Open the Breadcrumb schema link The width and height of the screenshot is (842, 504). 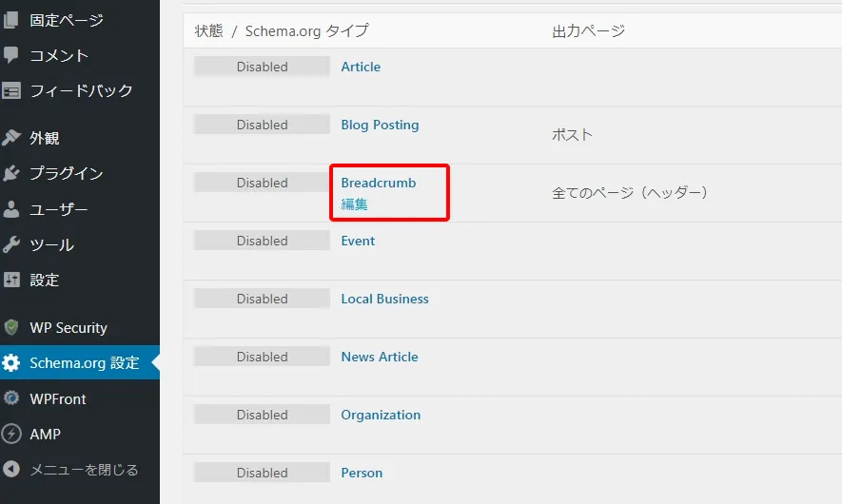379,183
